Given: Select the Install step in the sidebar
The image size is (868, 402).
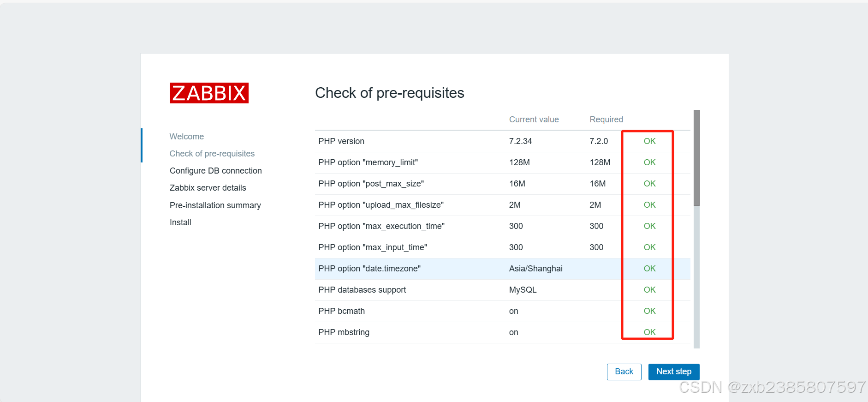Looking at the screenshot, I should (x=180, y=222).
